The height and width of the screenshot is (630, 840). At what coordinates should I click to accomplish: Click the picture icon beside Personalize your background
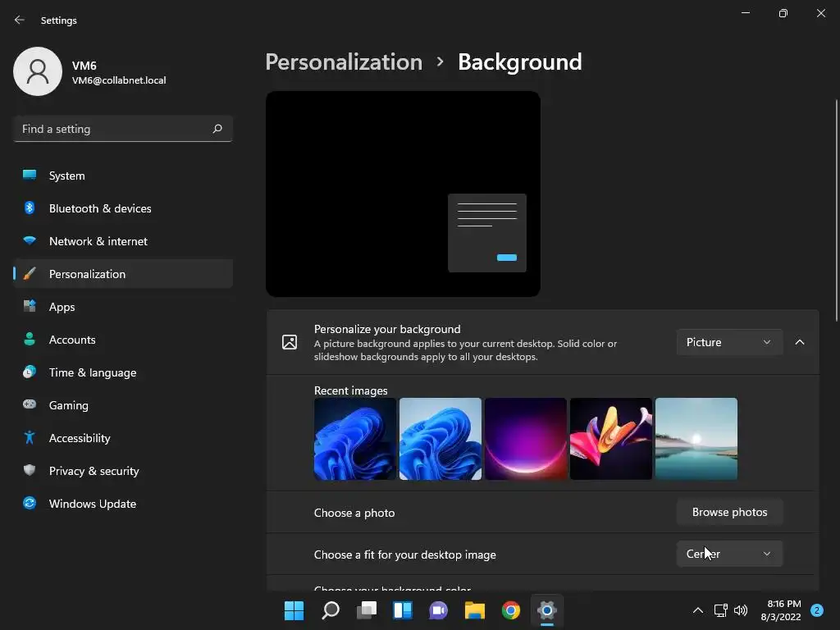point(290,342)
